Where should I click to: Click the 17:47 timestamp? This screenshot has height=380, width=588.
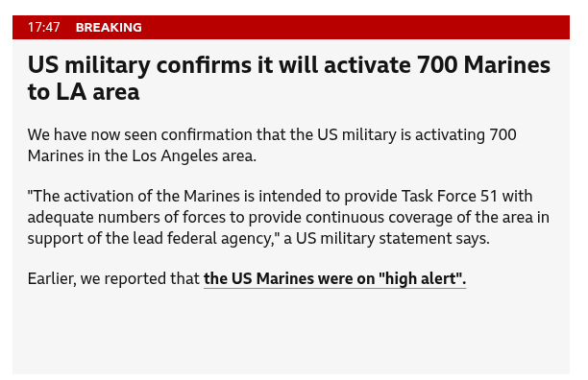coord(43,27)
